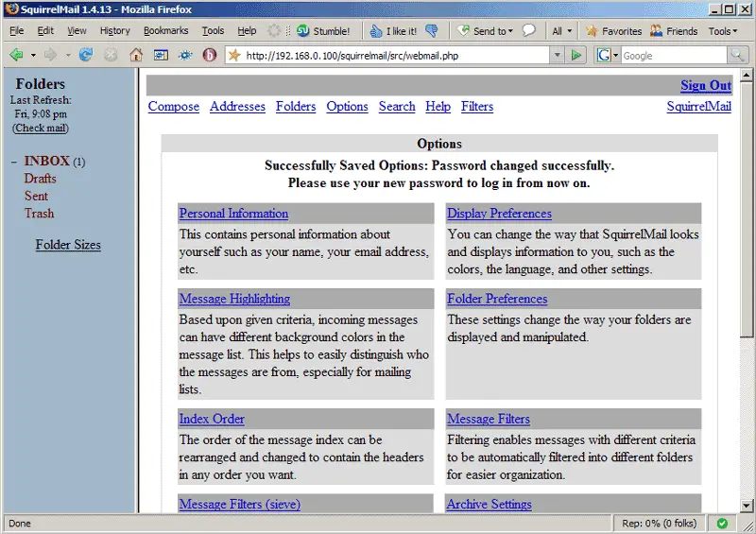Open the Trash folder
The height and width of the screenshot is (534, 756).
39,214
